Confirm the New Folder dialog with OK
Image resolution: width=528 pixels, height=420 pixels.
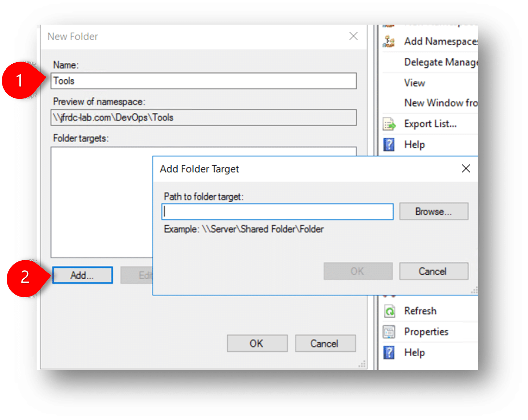pos(257,343)
